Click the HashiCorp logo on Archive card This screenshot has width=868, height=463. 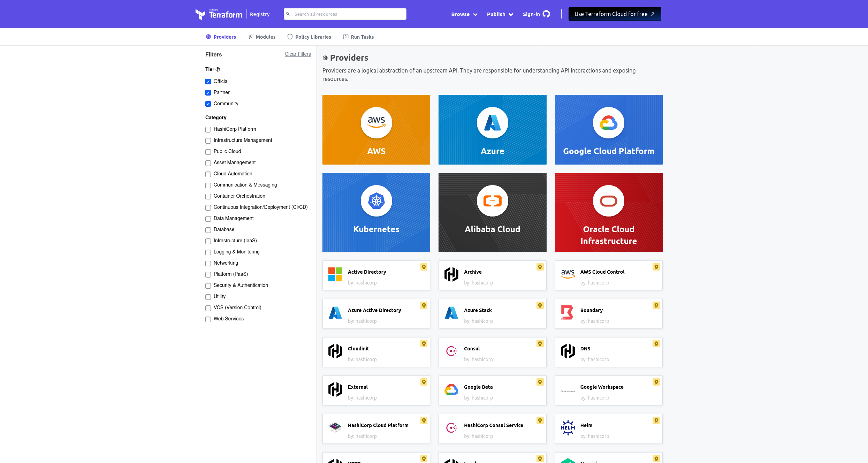pyautogui.click(x=451, y=274)
